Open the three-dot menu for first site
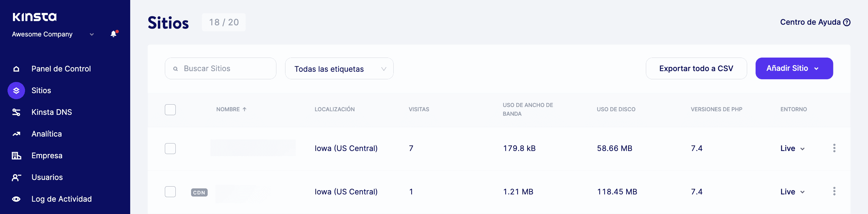 [834, 148]
